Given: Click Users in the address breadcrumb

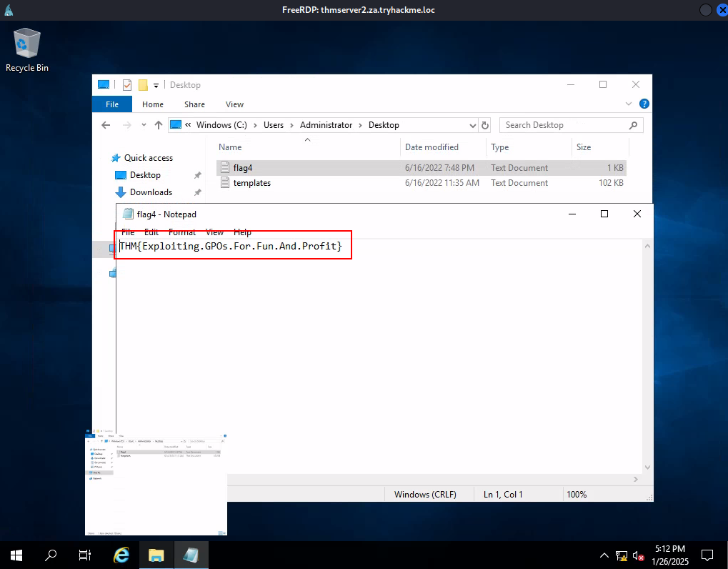Looking at the screenshot, I should [x=274, y=125].
